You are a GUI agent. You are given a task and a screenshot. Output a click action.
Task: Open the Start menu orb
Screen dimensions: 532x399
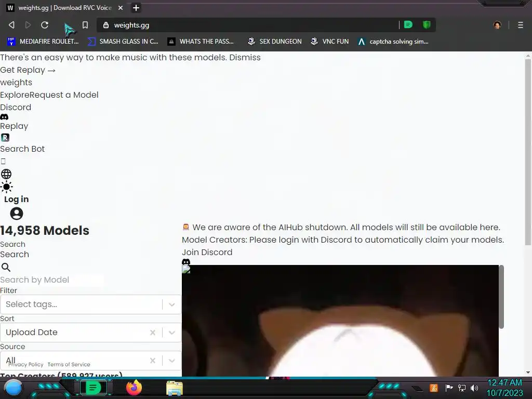pyautogui.click(x=14, y=388)
